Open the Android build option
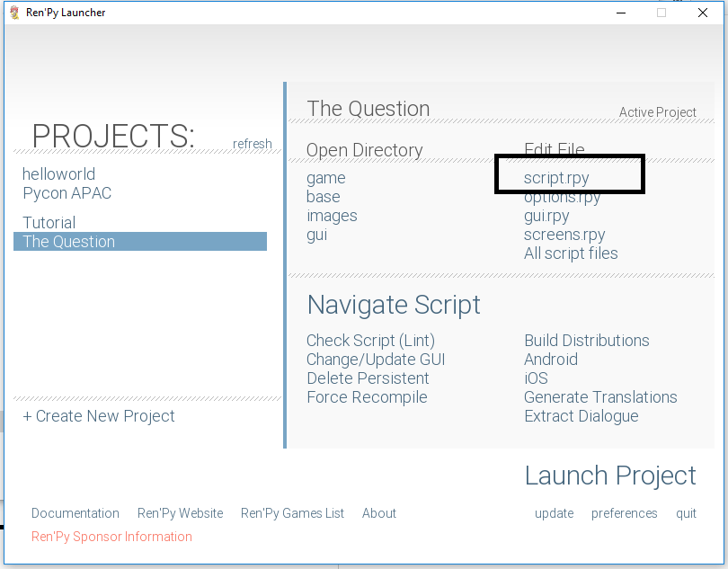This screenshot has height=569, width=728. coord(551,360)
